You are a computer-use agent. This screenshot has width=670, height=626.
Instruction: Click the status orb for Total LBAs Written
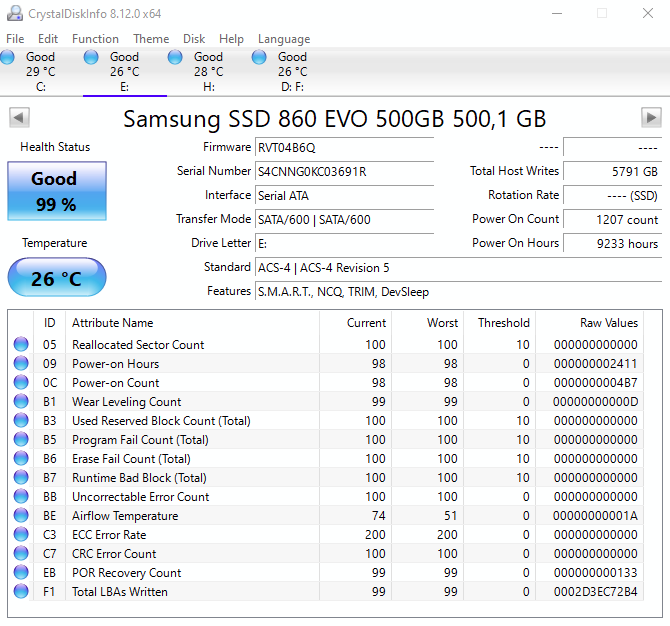[x=21, y=591]
